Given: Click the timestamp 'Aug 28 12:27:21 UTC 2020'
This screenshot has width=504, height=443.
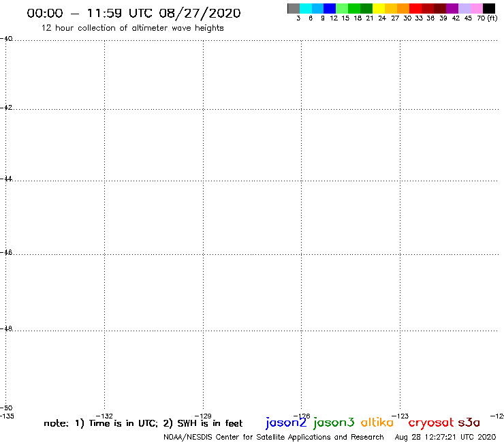Looking at the screenshot, I should [x=445, y=437].
